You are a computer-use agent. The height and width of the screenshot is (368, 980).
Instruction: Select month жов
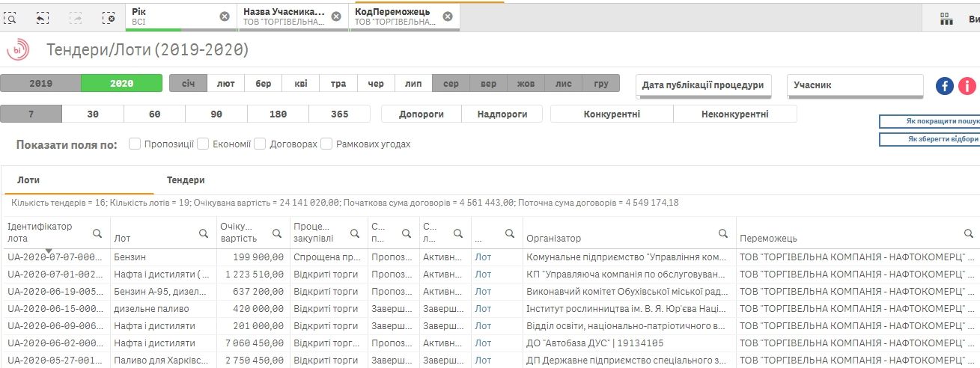tap(526, 83)
